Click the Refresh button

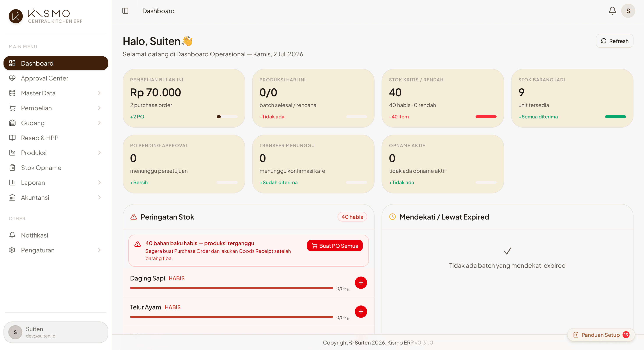pyautogui.click(x=614, y=41)
